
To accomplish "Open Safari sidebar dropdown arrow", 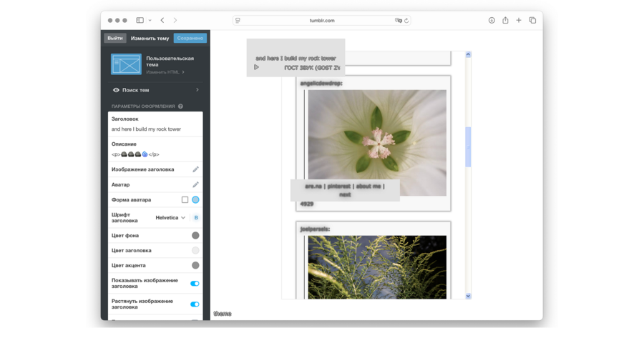I will click(150, 21).
